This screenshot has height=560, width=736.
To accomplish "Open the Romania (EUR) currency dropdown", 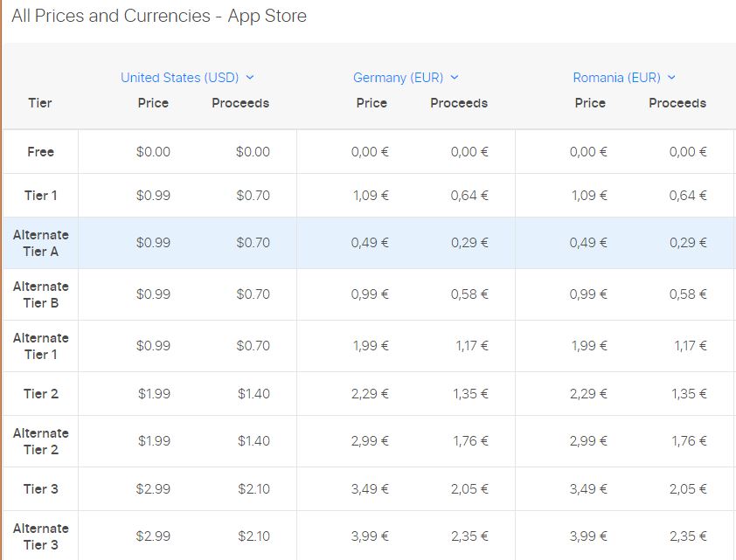I will 624,78.
